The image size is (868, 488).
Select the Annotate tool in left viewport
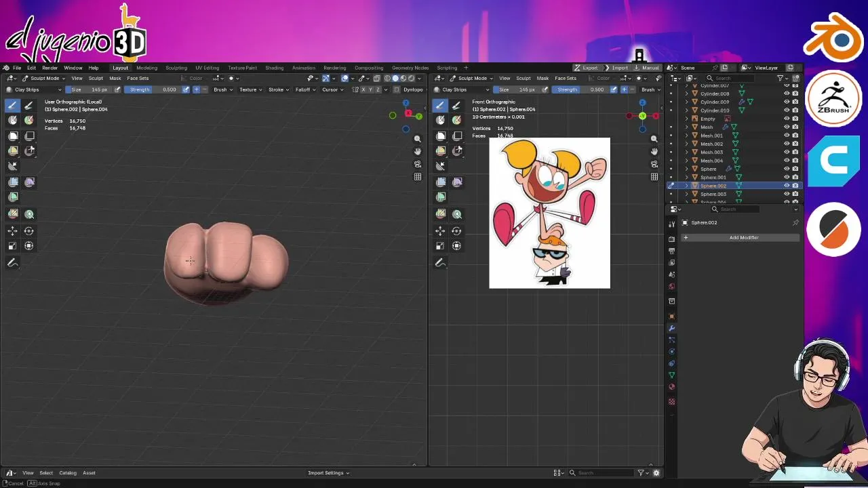coord(13,262)
